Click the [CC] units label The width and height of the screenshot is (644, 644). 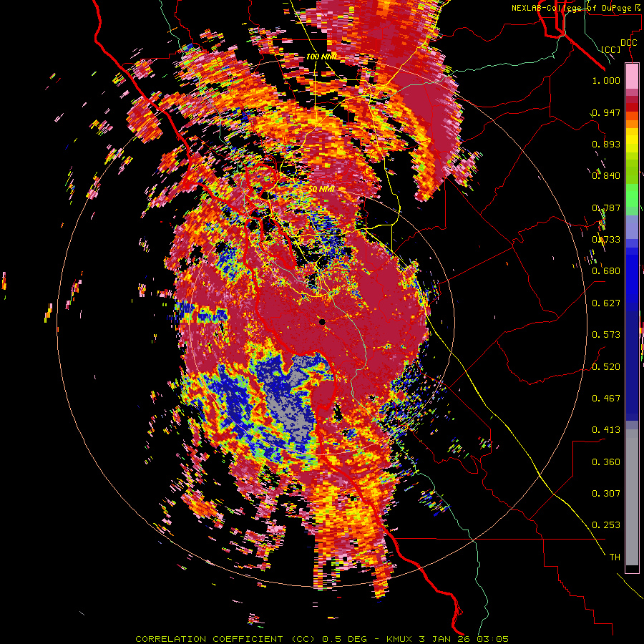(x=611, y=49)
